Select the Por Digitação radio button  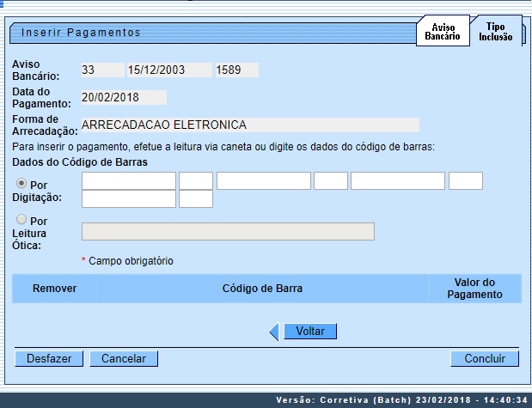(21, 183)
